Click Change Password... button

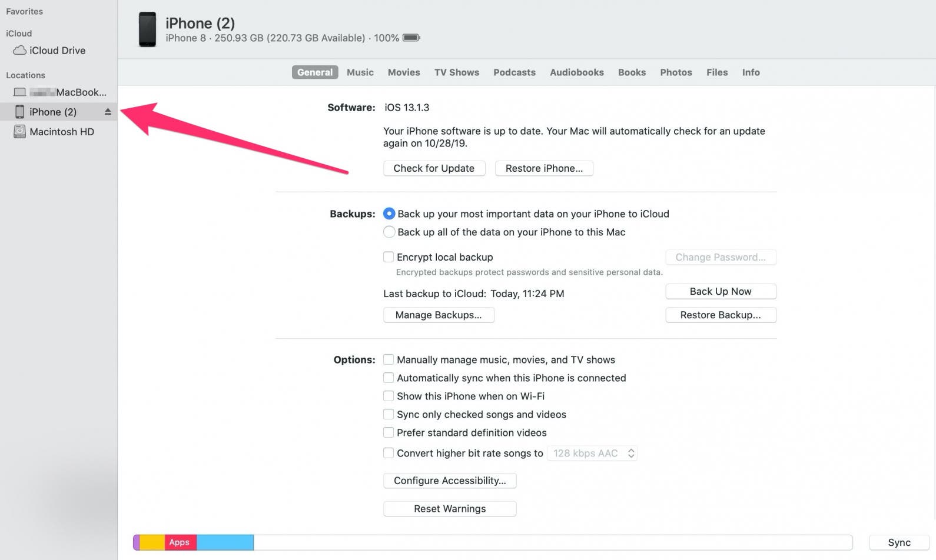pos(721,257)
